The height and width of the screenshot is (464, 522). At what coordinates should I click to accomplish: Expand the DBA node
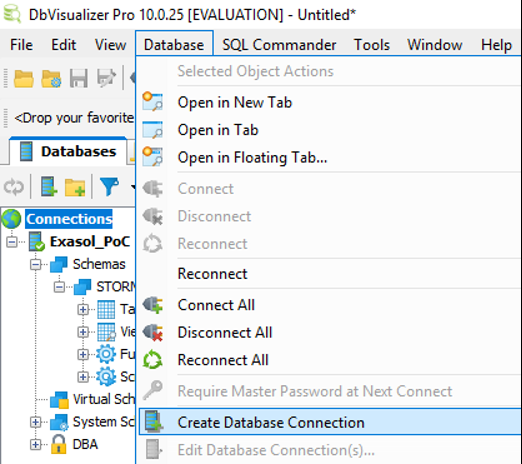tap(35, 444)
